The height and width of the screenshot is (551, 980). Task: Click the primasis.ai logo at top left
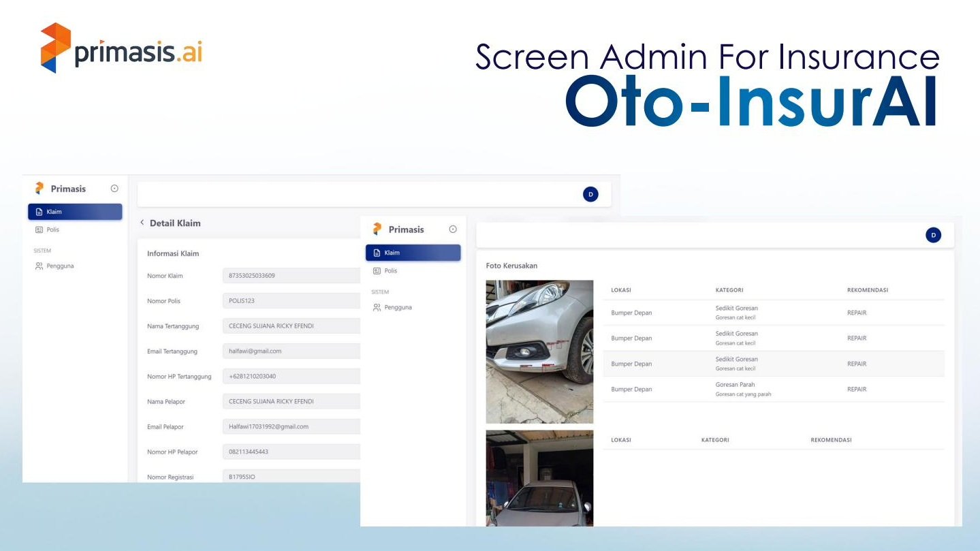(121, 48)
